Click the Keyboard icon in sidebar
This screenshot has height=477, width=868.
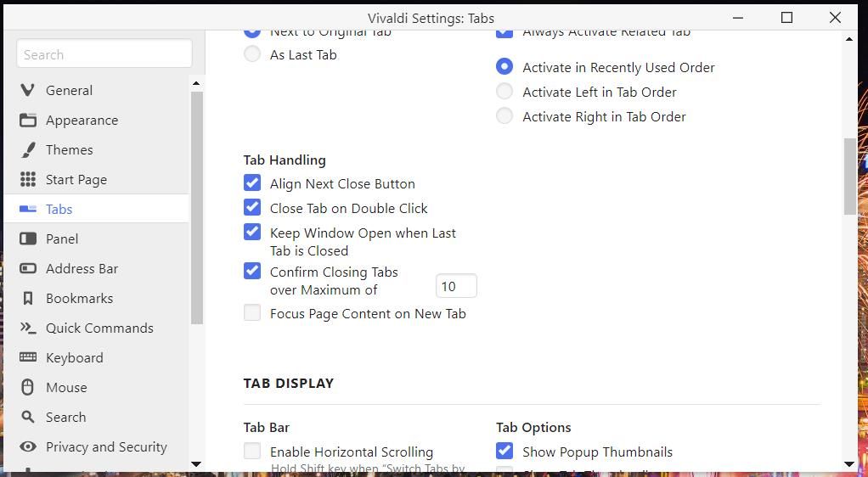(28, 357)
